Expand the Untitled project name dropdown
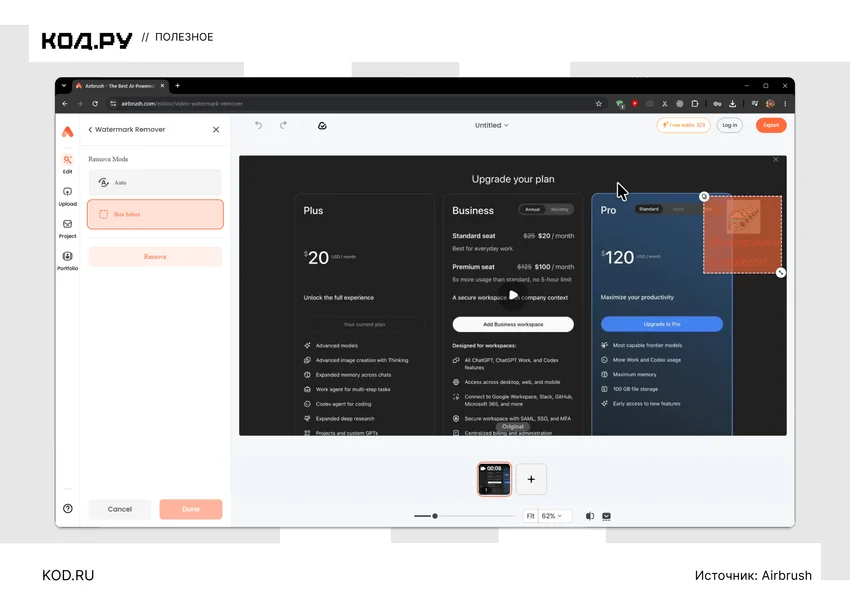This screenshot has height=605, width=850. tap(492, 125)
